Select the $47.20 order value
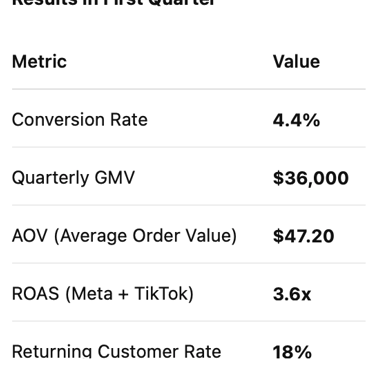The width and height of the screenshot is (375, 366). click(x=303, y=236)
